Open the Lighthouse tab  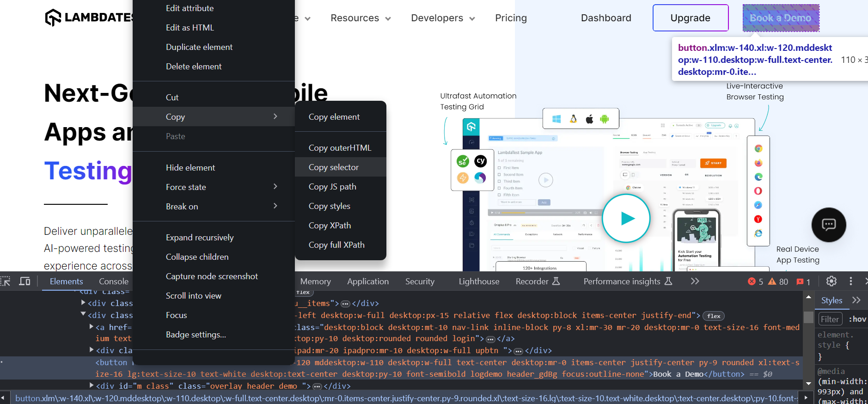(x=479, y=281)
